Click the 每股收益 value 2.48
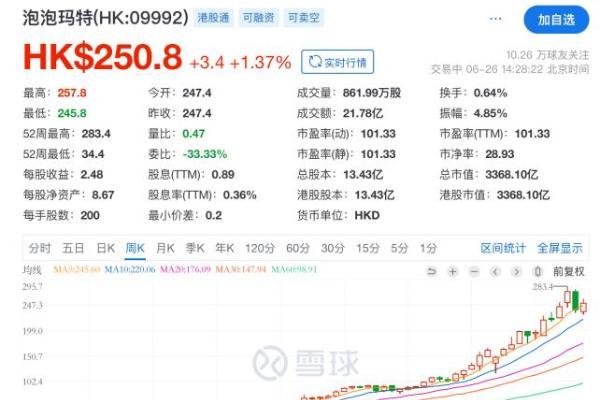600x400 pixels. click(x=91, y=175)
